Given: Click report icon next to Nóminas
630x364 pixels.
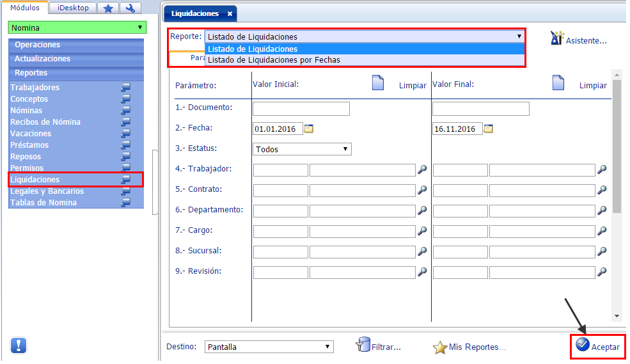Looking at the screenshot, I should click(x=126, y=109).
